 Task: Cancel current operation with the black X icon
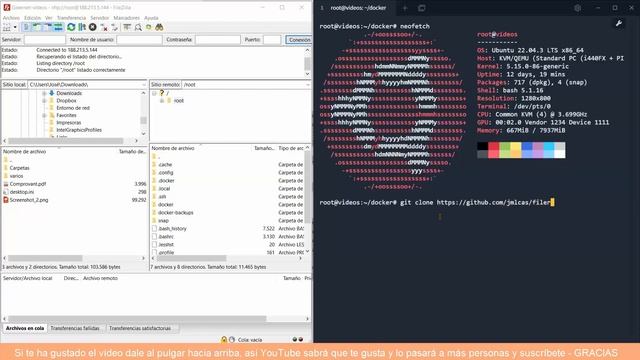pos(93,27)
